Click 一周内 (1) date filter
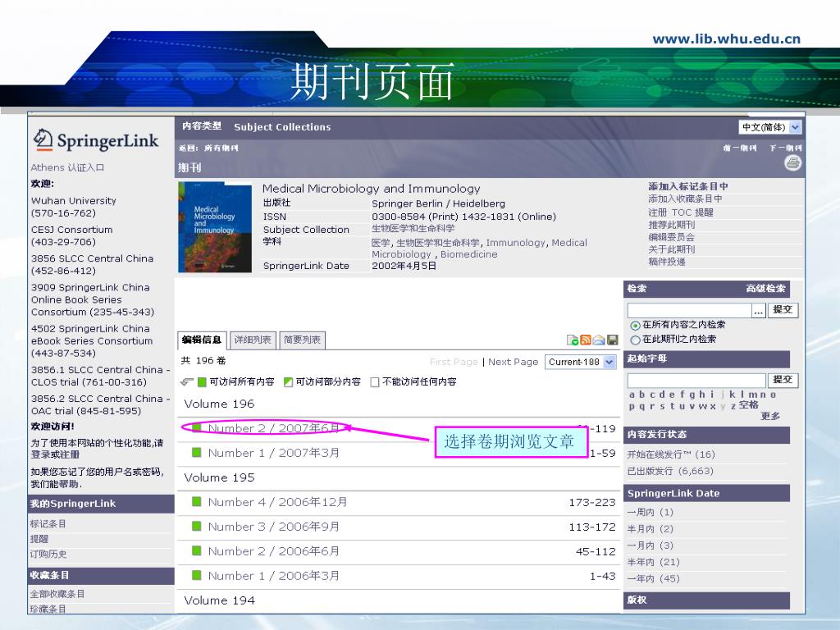Viewport: 840px width, 630px height. click(x=650, y=513)
